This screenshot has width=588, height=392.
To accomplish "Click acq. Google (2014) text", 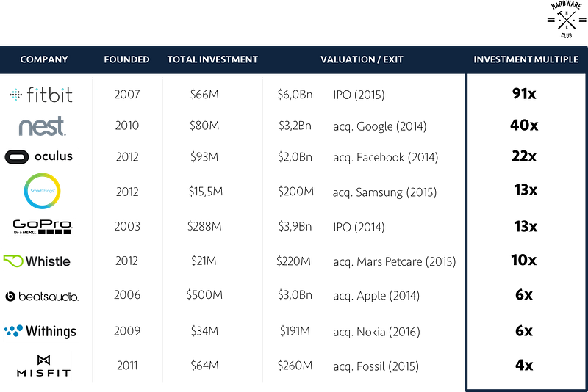I will 380,126.
